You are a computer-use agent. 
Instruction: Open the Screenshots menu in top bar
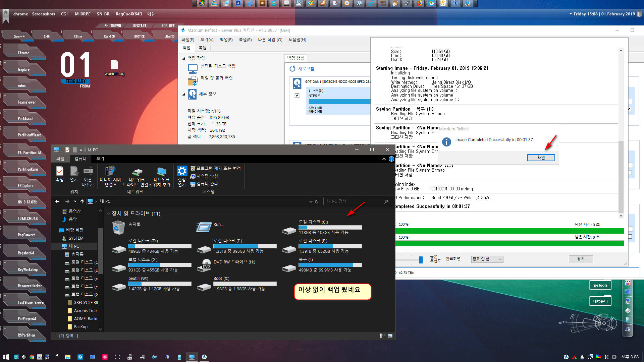click(x=44, y=14)
